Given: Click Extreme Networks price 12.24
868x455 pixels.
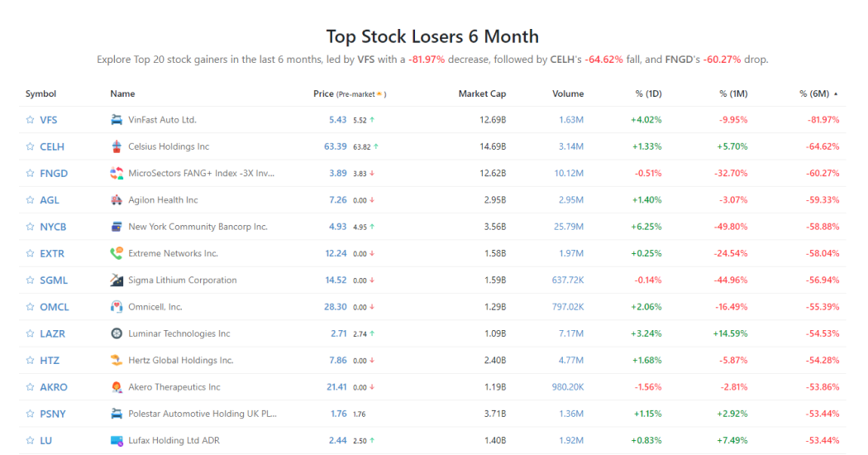Looking at the screenshot, I should click(336, 253).
